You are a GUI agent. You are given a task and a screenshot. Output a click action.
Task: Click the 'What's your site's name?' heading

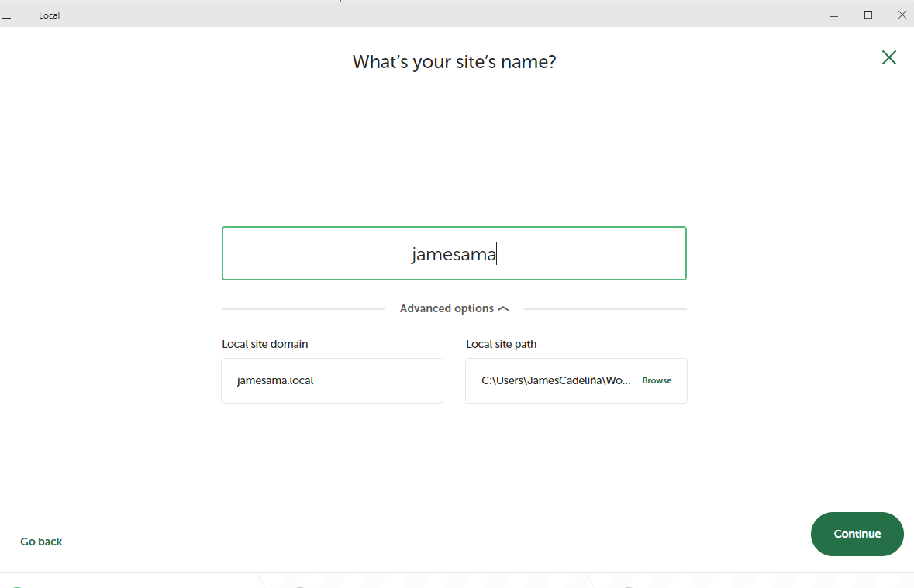click(x=454, y=62)
